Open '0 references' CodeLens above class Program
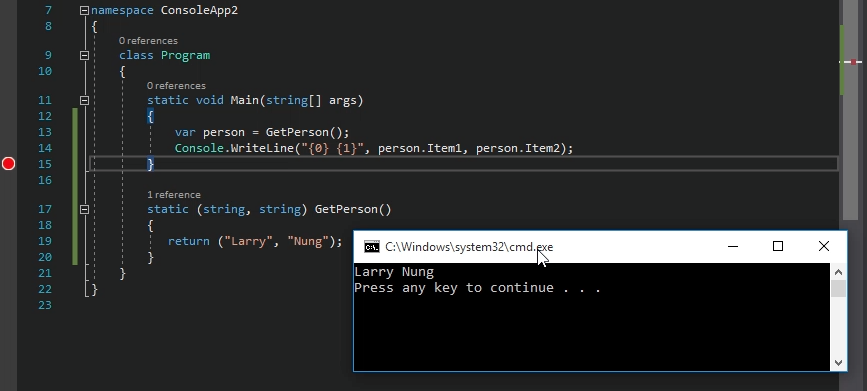867x391 pixels. [148, 41]
